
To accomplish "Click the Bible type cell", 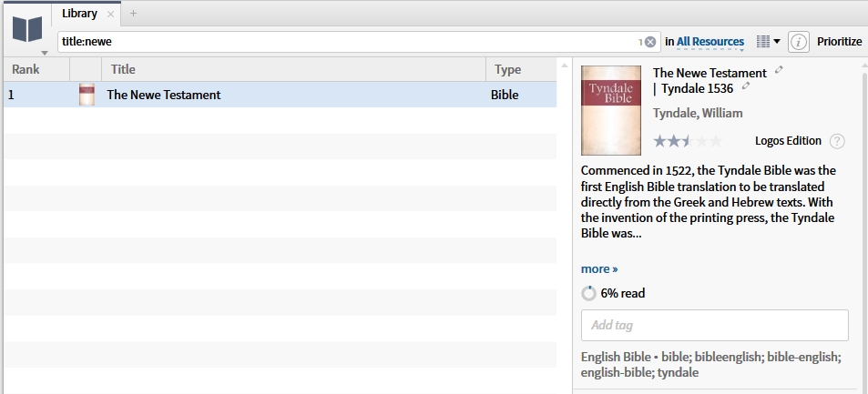I will (x=505, y=95).
